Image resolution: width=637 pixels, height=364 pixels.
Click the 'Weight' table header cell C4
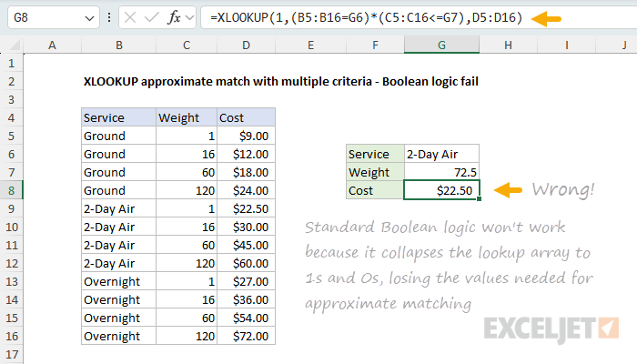187,117
